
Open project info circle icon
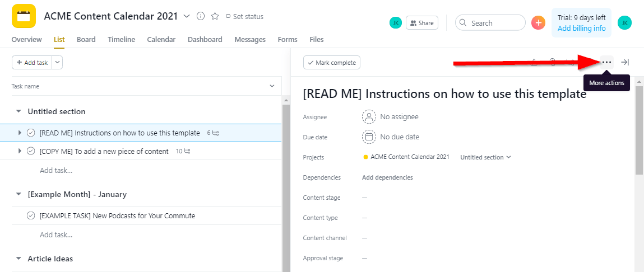[x=201, y=16]
